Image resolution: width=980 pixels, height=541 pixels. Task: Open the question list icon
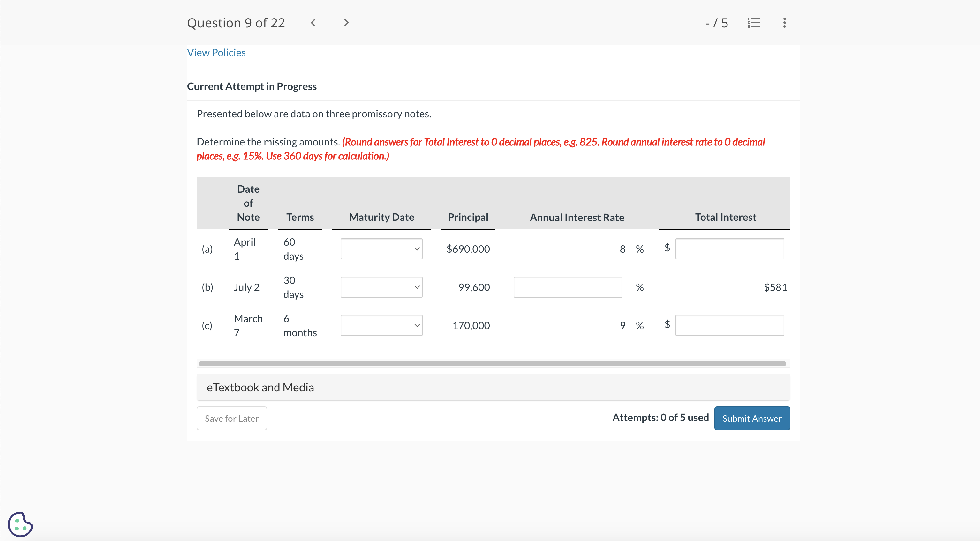pos(753,23)
